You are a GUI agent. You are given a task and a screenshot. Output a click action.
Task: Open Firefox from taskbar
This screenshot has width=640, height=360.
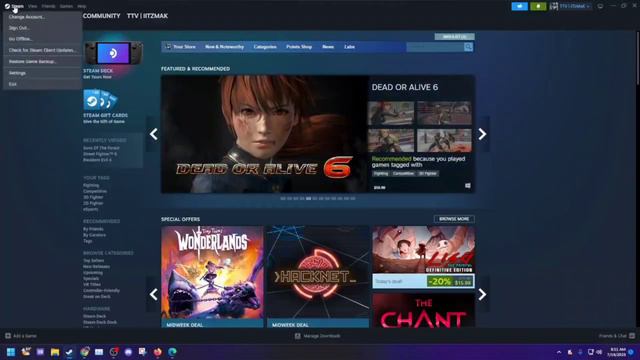click(158, 352)
